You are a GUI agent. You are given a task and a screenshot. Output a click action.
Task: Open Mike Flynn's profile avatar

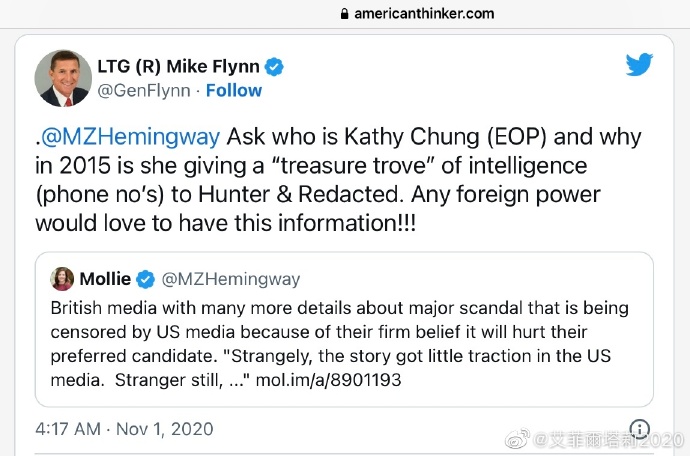pos(63,78)
